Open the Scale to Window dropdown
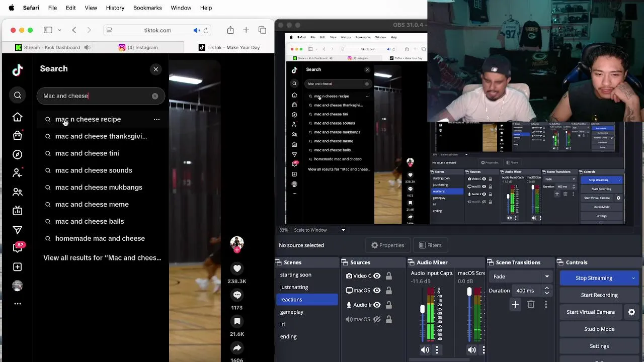Viewport: 644px width, 362px height. coord(320,230)
